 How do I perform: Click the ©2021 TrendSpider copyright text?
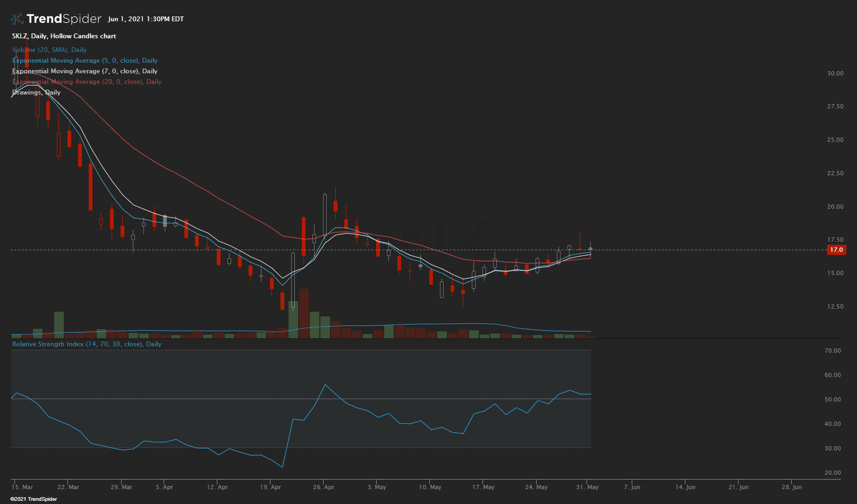tap(33, 499)
